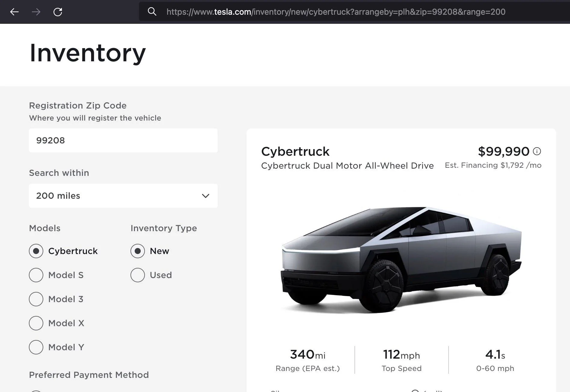This screenshot has width=570, height=392.
Task: Select Model Y in Models list
Action: click(x=36, y=347)
